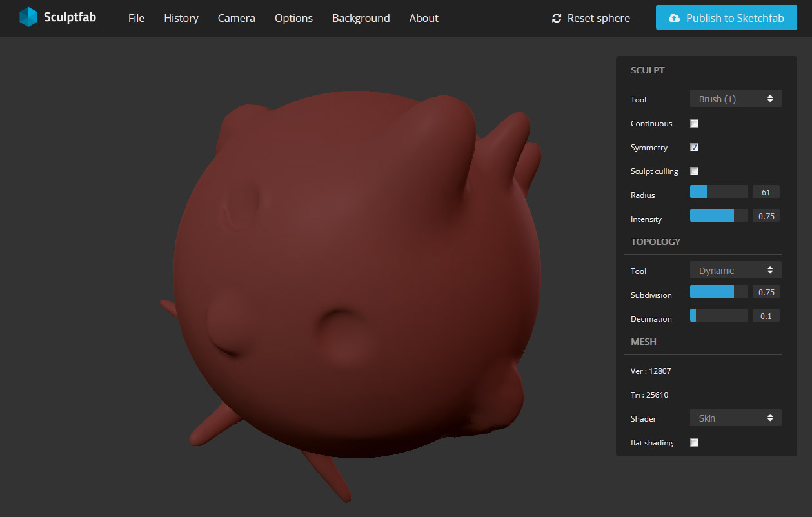Enable the Continuous checkbox
The height and width of the screenshot is (517, 812).
(695, 124)
